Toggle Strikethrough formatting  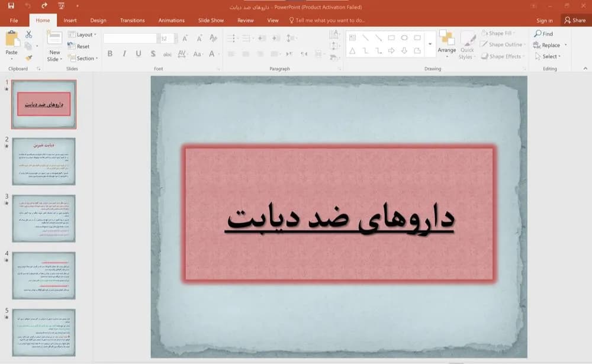coord(168,54)
